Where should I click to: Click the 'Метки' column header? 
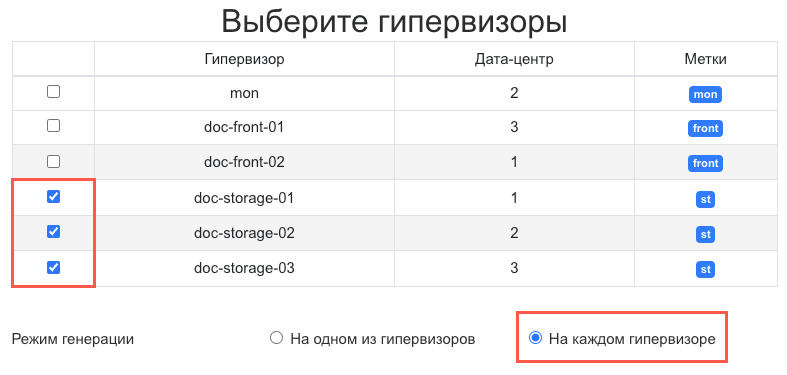pyautogui.click(x=706, y=59)
